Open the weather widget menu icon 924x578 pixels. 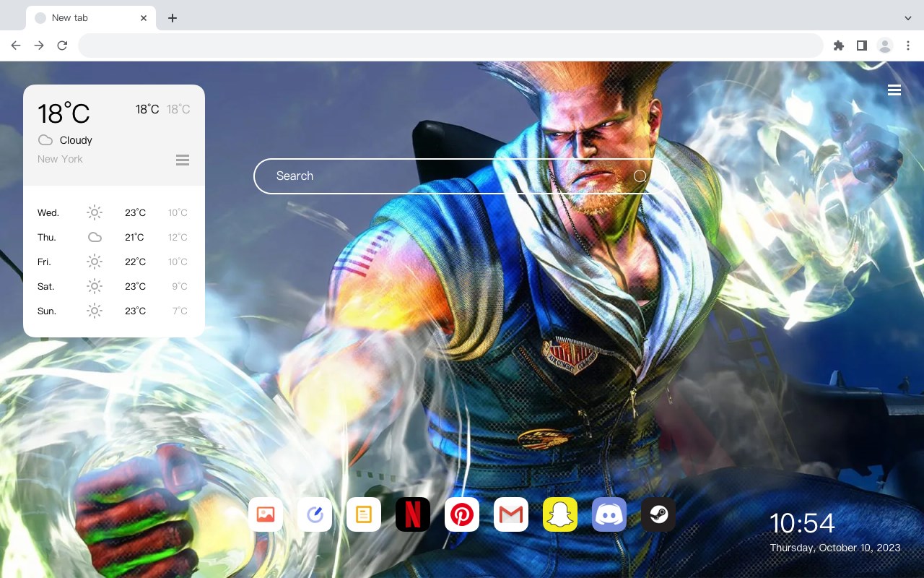click(183, 160)
